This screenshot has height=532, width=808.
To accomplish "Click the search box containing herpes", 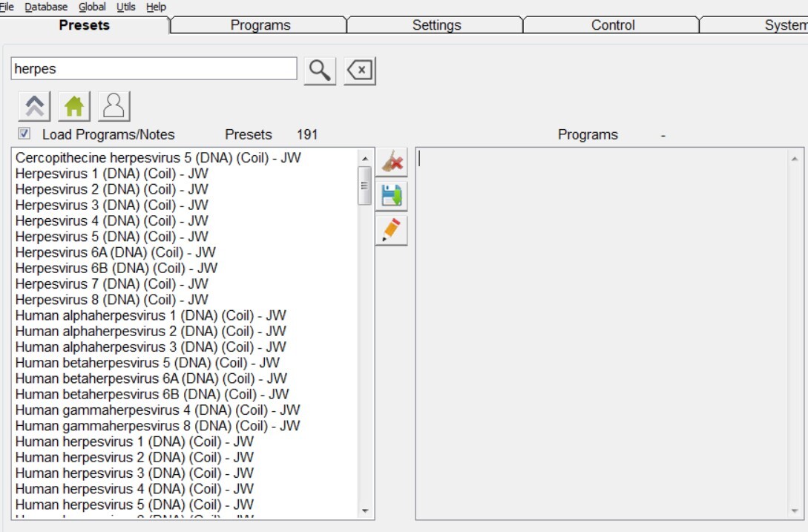I will [x=154, y=68].
